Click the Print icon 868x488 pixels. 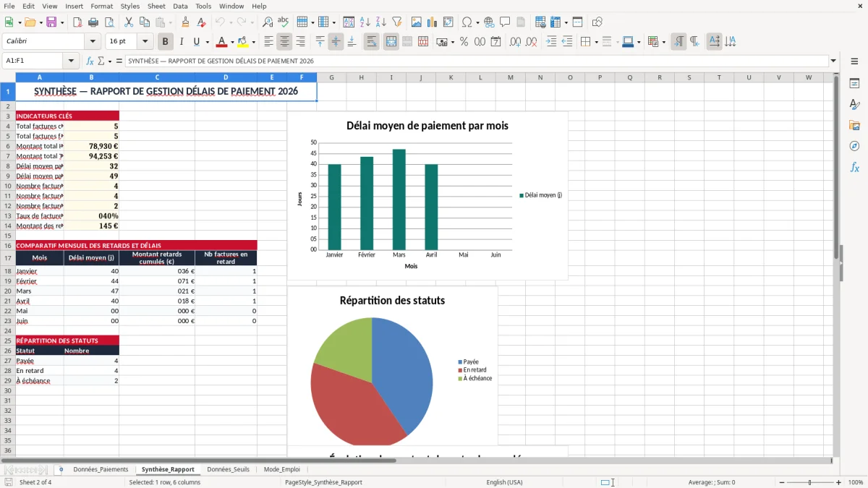click(x=93, y=22)
